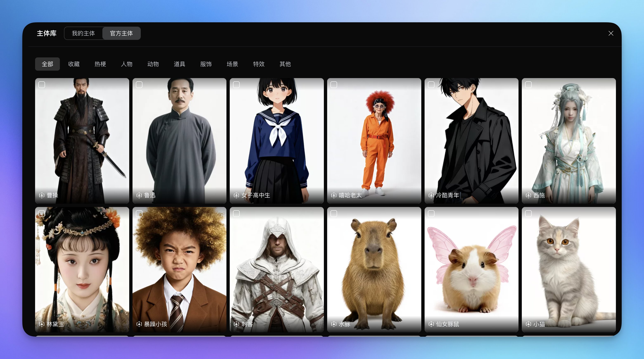The height and width of the screenshot is (359, 644).
Task: Open the 冷酷青年 subject thumbnail
Action: coord(471,140)
